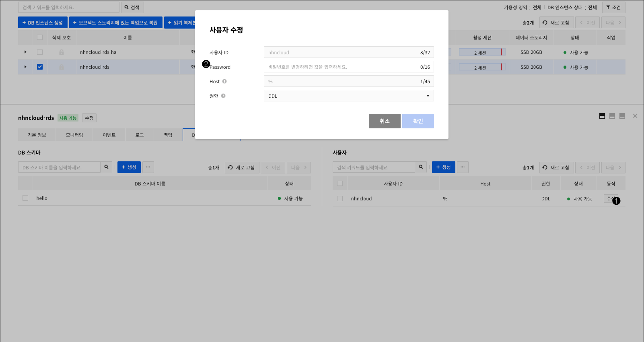Click session usage bar of nhncloud-rds
644x342 pixels.
pos(482,67)
